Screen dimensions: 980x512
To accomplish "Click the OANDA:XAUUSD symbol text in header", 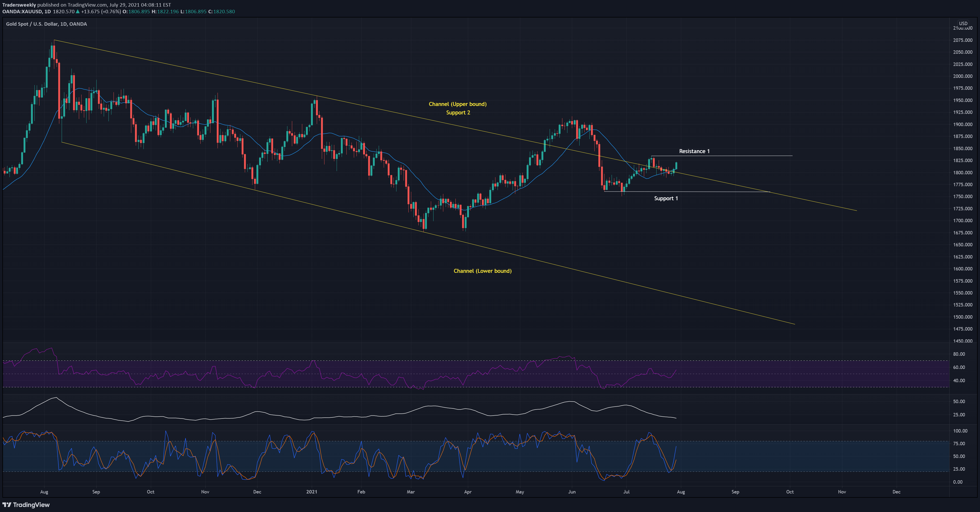I will point(22,12).
